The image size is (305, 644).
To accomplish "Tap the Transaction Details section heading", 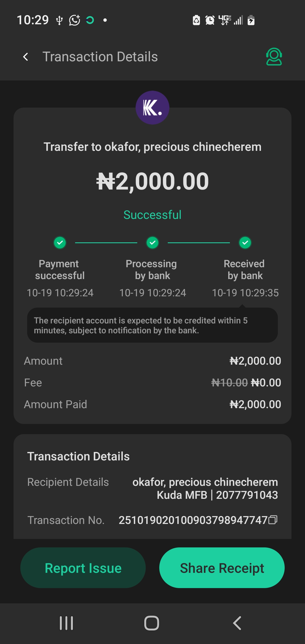I will [x=79, y=456].
